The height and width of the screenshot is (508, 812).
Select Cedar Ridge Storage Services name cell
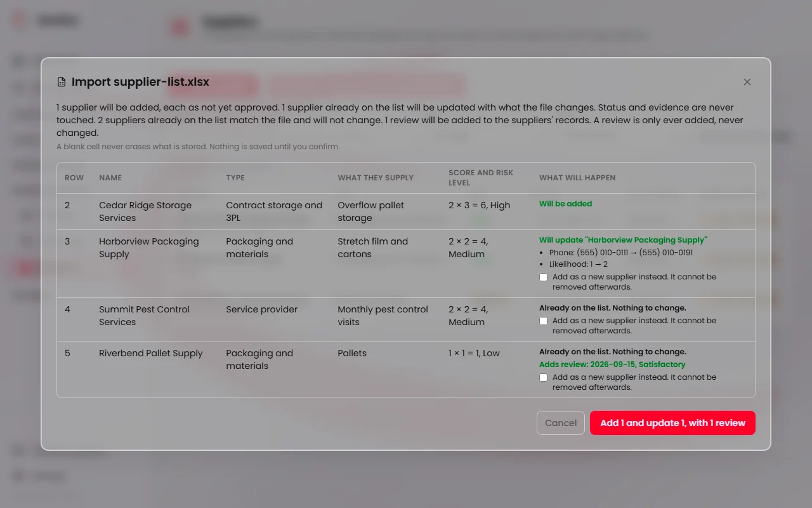click(x=145, y=211)
